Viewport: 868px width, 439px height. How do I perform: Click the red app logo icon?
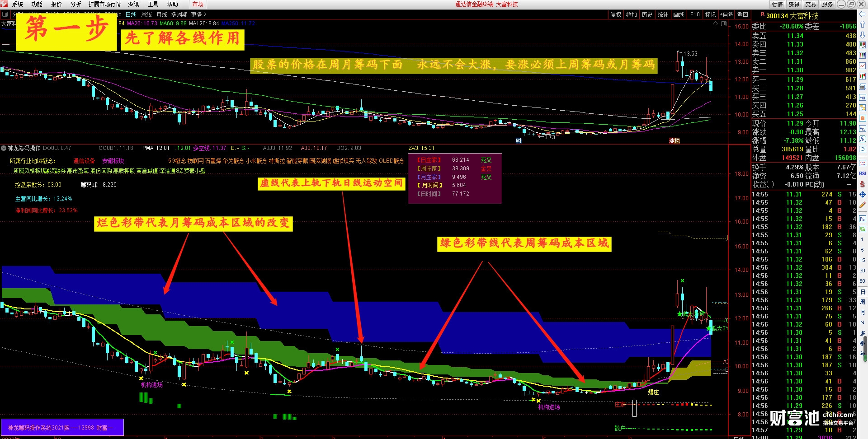(4, 4)
